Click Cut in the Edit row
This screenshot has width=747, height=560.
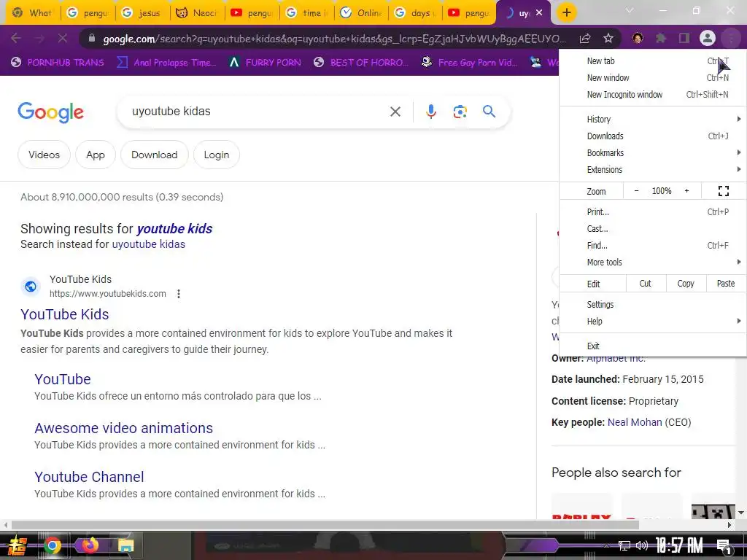tap(645, 284)
